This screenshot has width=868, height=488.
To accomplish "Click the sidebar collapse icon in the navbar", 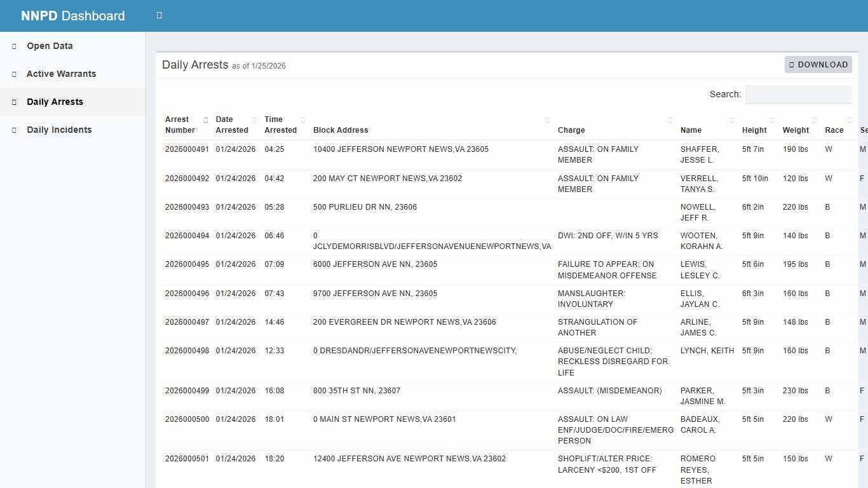I will tap(158, 15).
